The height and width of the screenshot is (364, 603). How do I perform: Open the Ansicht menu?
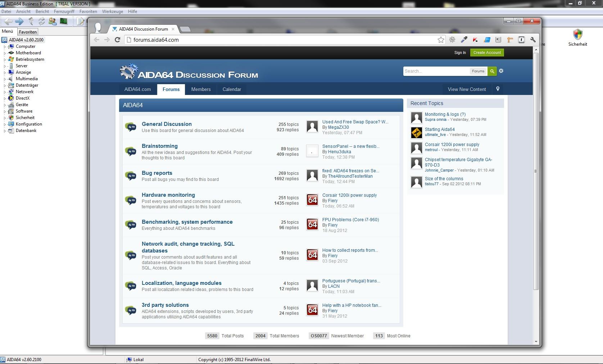[x=23, y=12]
